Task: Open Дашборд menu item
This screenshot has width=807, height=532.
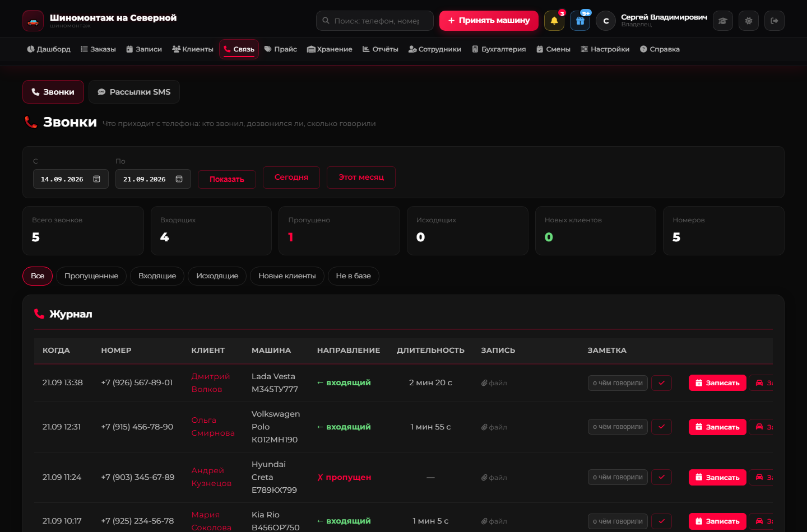Action: coord(49,49)
